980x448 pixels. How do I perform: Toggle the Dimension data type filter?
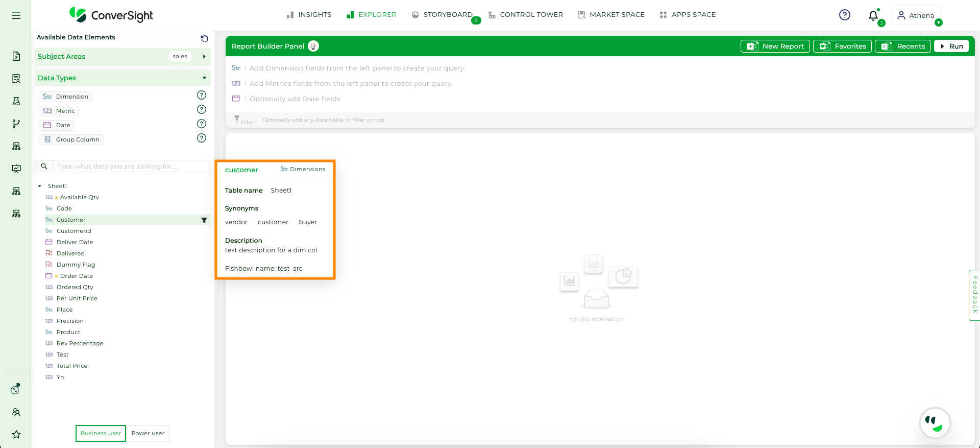tap(65, 97)
